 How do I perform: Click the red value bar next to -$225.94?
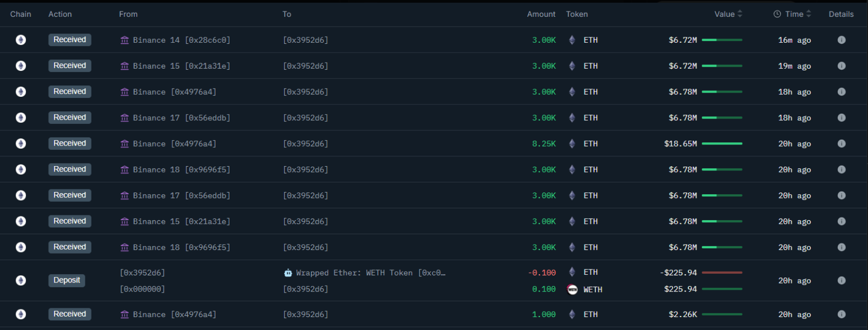coord(722,273)
